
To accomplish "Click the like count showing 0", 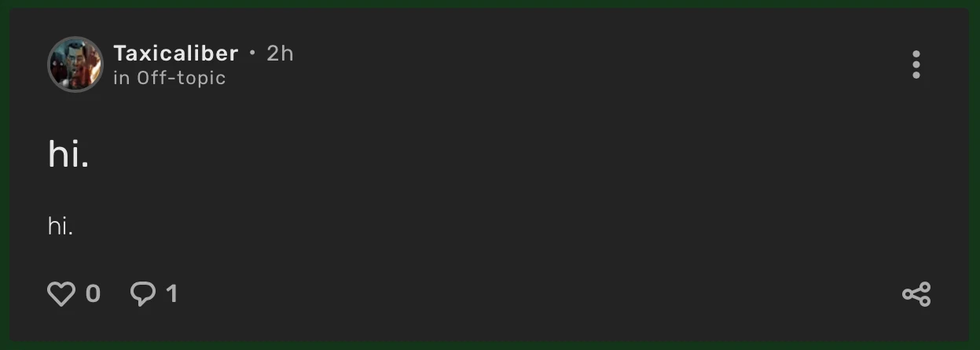I will click(x=93, y=294).
